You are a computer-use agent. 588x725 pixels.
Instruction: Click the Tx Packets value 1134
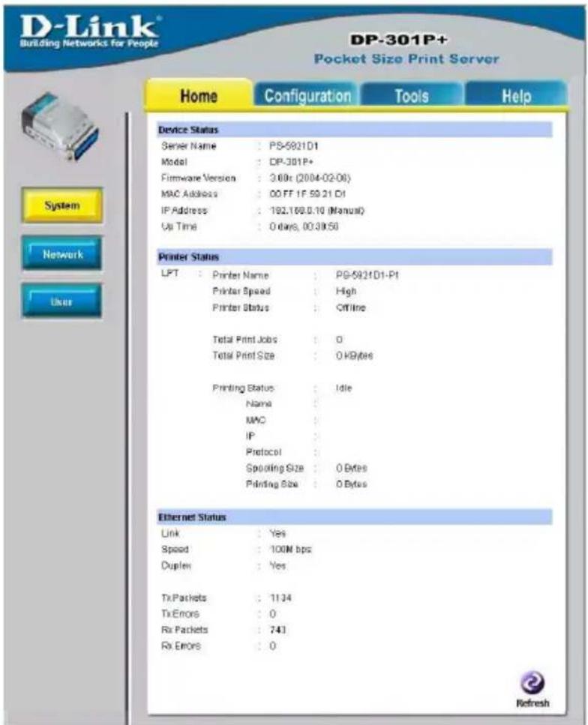280,598
